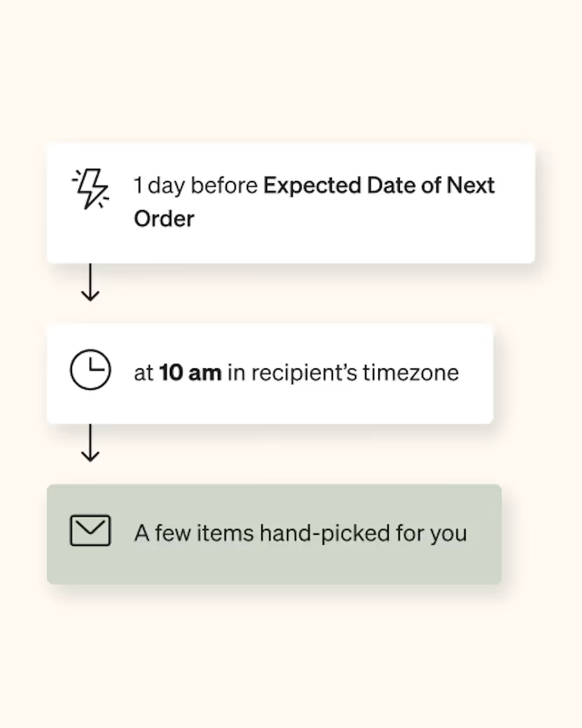Viewport: 582px width, 728px height.
Task: Click the arrow below the trigger card
Action: pos(90,283)
